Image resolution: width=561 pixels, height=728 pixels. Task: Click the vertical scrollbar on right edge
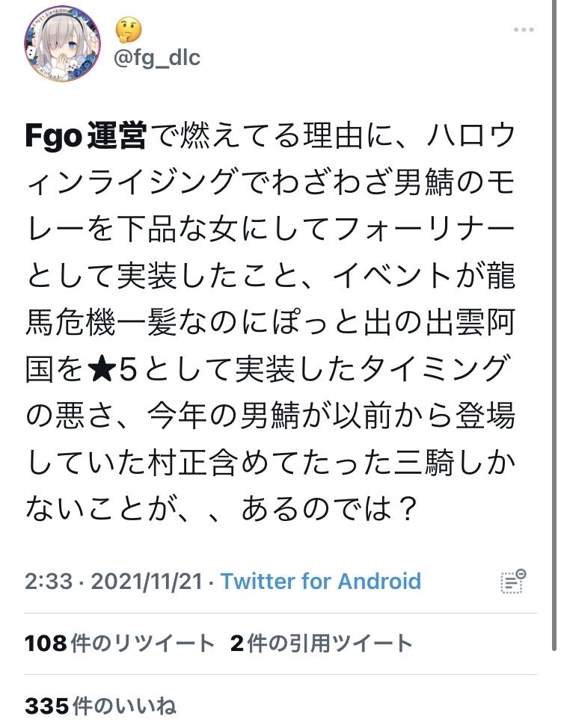coord(554,325)
